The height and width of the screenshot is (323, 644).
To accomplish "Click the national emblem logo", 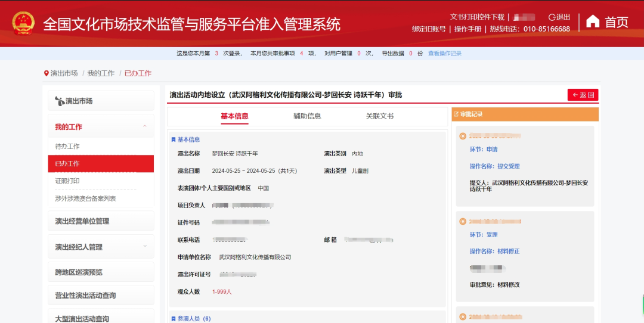I will click(x=24, y=23).
